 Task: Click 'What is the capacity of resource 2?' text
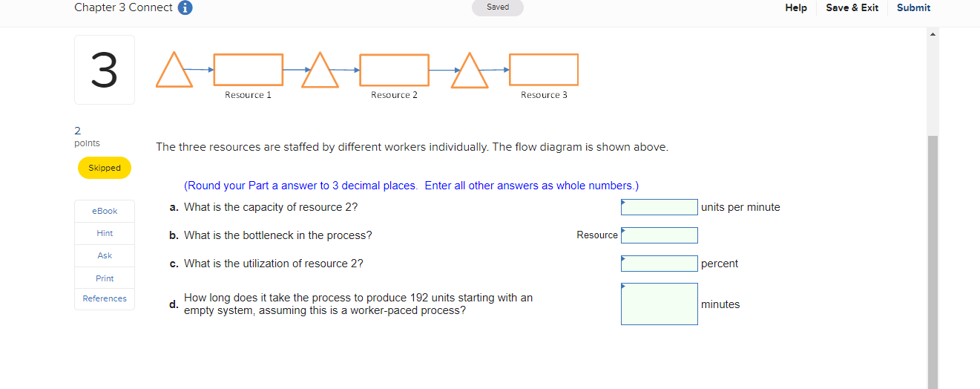tap(271, 207)
